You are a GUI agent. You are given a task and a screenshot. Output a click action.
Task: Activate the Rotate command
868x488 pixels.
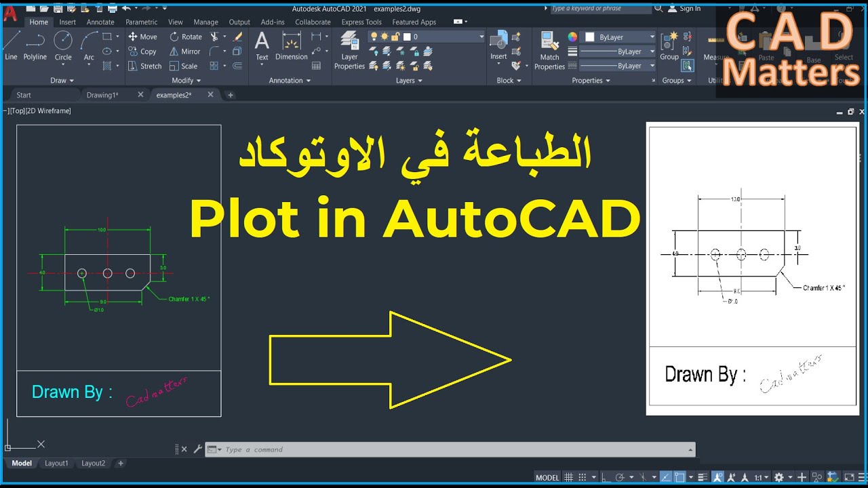click(186, 37)
